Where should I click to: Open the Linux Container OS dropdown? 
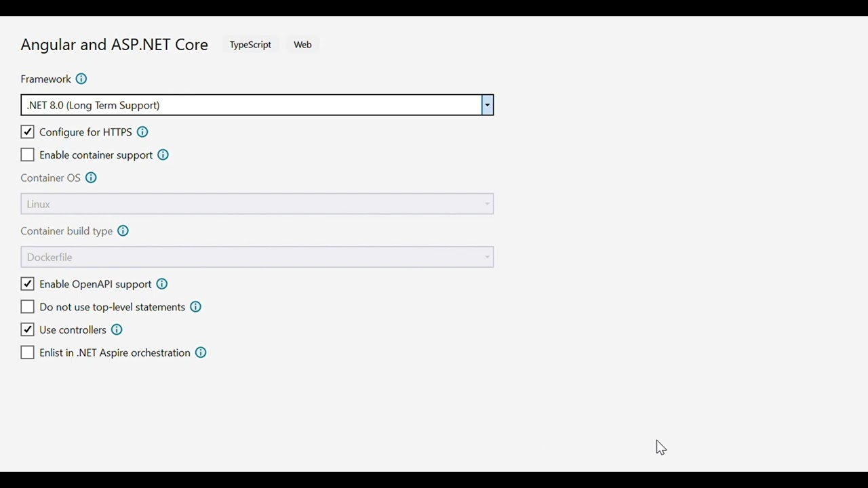tap(257, 204)
